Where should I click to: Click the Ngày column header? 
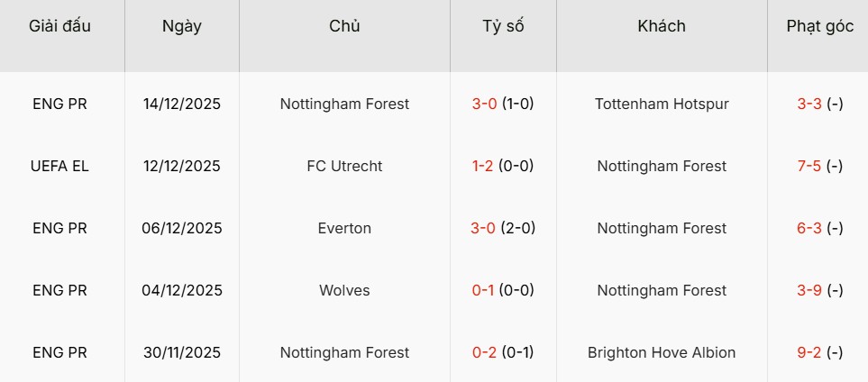coord(181,26)
